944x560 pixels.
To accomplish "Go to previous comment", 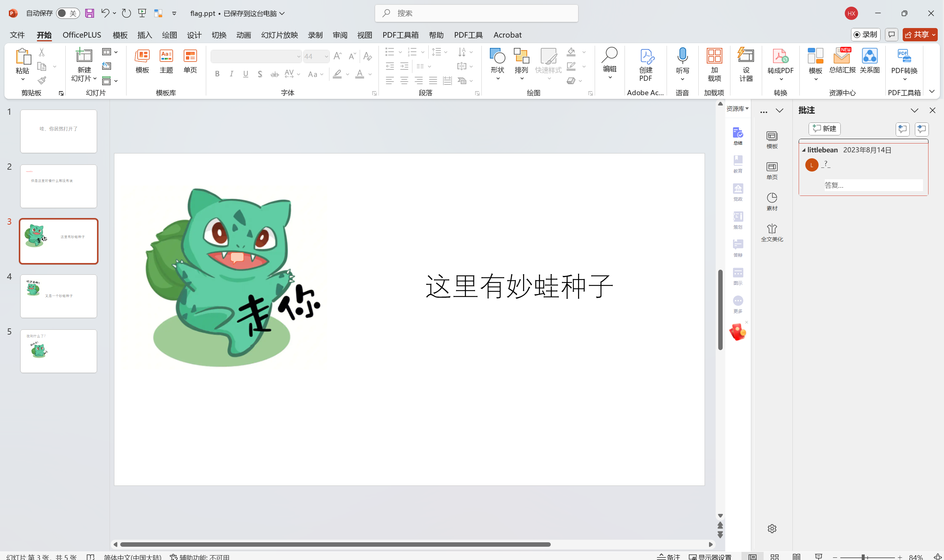I will point(902,129).
